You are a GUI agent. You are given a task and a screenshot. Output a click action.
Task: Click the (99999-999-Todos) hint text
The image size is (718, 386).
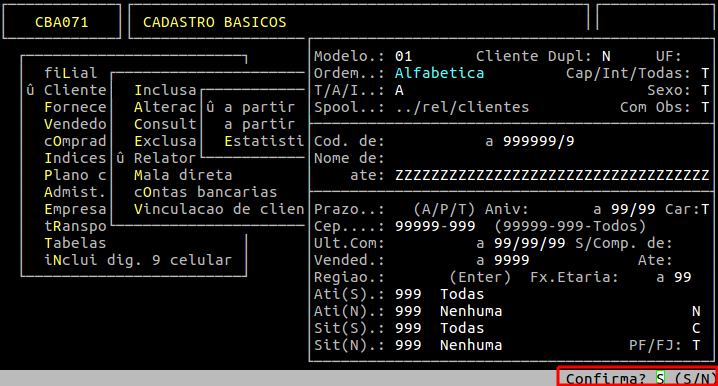570,226
